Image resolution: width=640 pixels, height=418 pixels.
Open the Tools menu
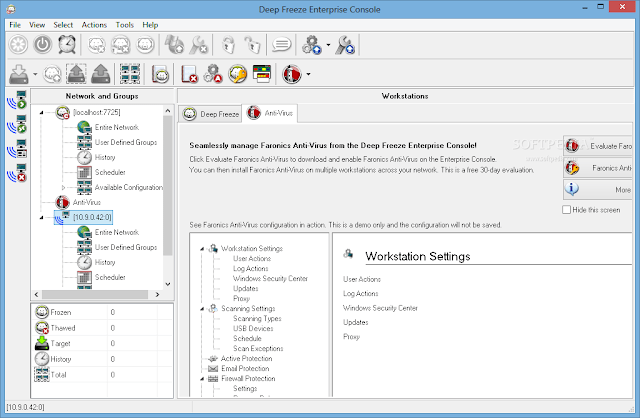125,25
